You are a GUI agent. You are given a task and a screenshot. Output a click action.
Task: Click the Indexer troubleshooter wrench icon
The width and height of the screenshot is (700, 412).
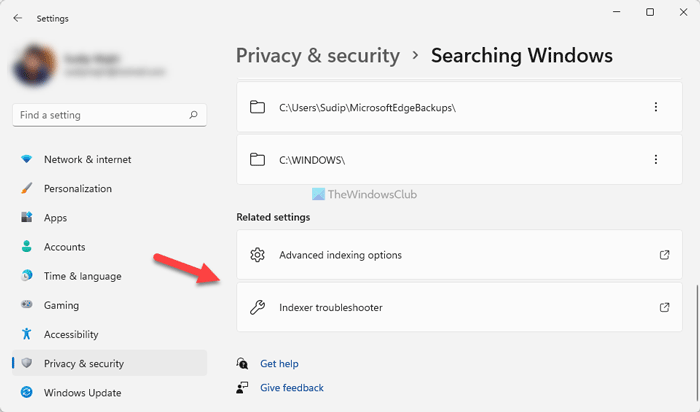pyautogui.click(x=257, y=307)
